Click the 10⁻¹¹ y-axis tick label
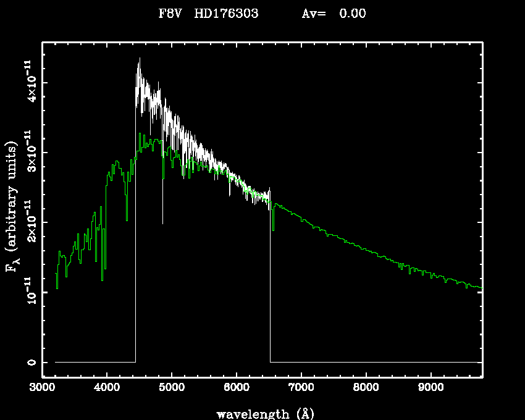This screenshot has width=525, height=420. tap(30, 292)
